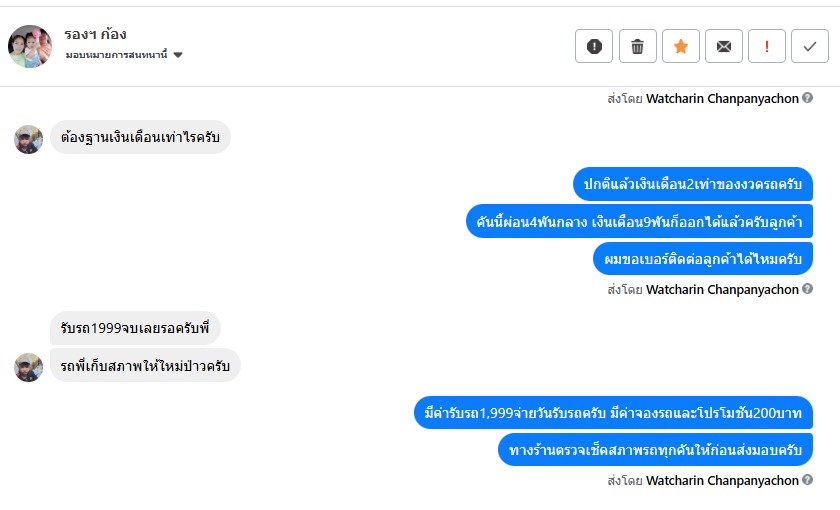The width and height of the screenshot is (840, 510).
Task: Mark conversation done with the checkmark icon
Action: click(810, 46)
